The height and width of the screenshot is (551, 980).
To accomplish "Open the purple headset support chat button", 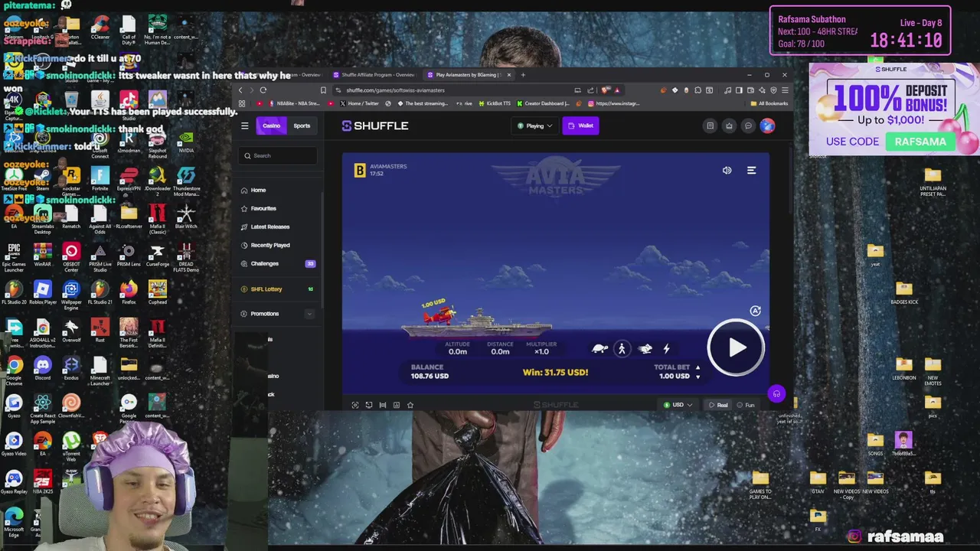I will (776, 394).
